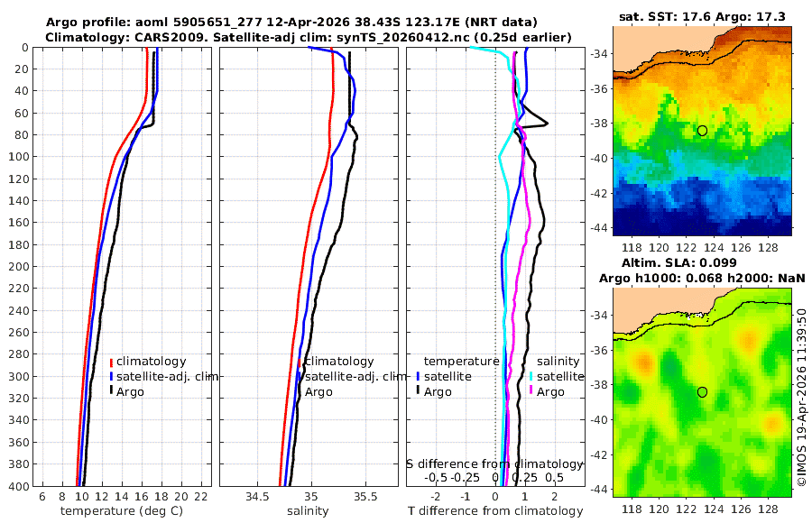Click the 'salinity' legend heading in difference panel

[x=558, y=361]
